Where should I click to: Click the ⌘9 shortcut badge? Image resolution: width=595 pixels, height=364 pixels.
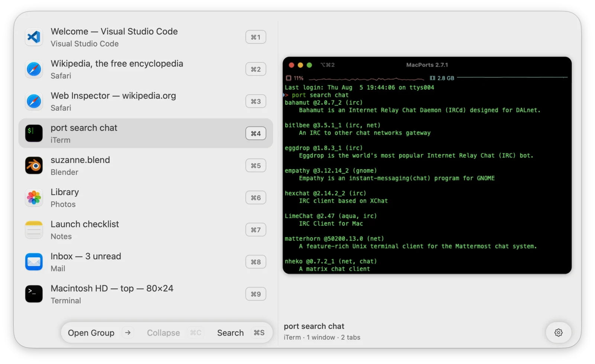pos(256,294)
